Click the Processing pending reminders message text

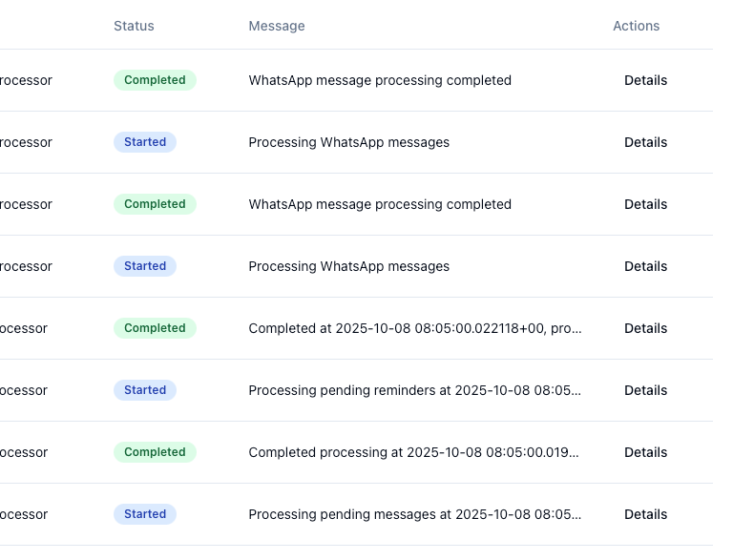tap(414, 390)
